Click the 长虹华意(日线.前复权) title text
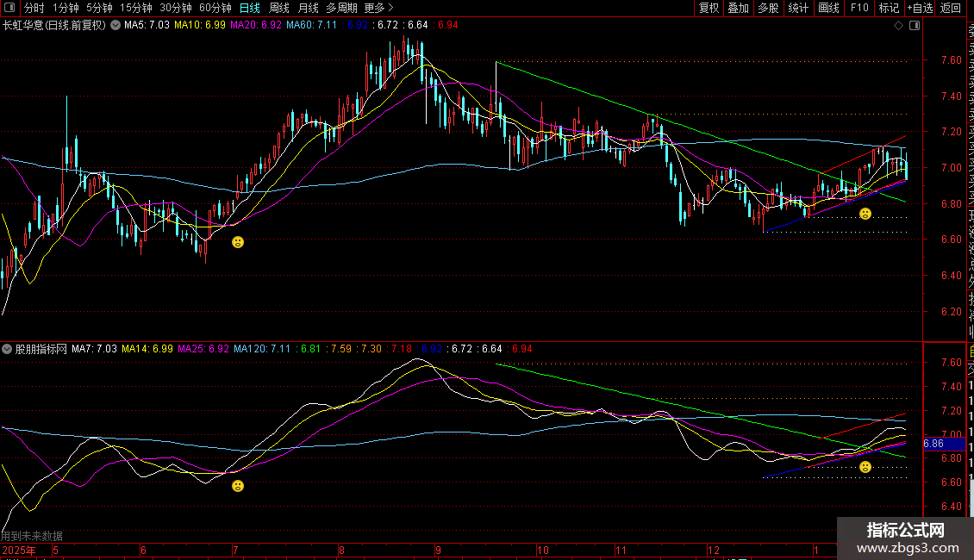974x560 pixels. (54, 25)
